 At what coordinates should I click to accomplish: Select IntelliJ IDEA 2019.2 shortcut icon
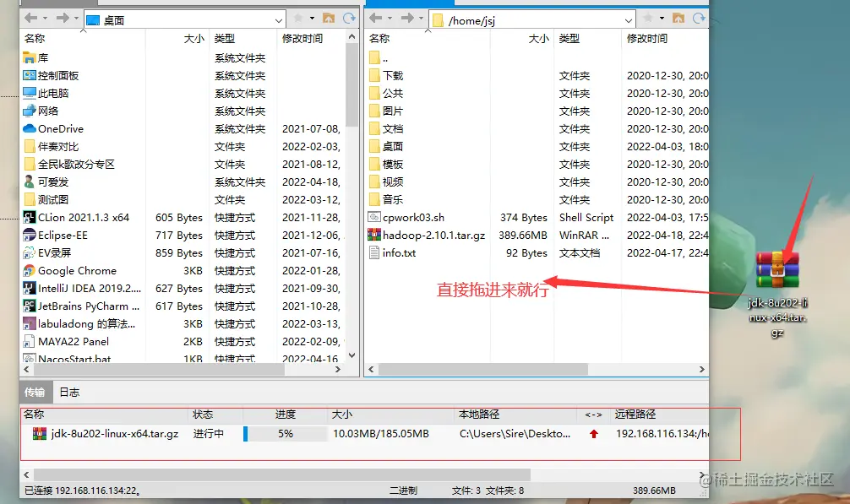coord(30,288)
